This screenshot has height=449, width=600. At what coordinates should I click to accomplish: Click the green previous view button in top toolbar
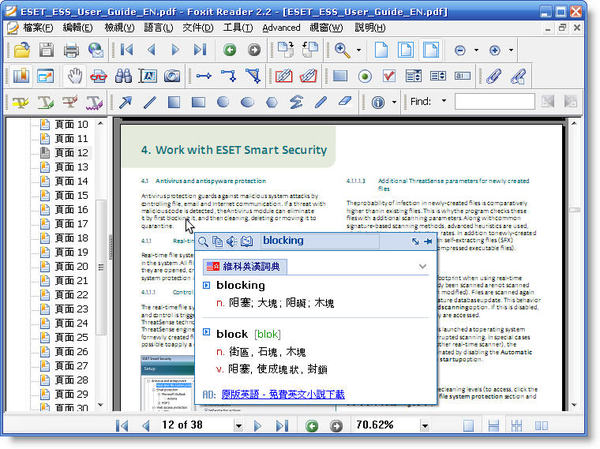pos(230,50)
